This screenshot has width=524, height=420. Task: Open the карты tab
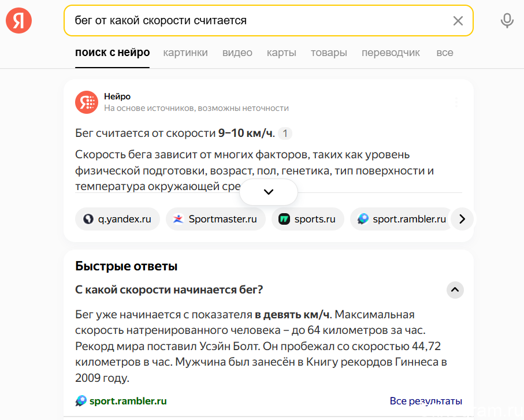point(281,53)
